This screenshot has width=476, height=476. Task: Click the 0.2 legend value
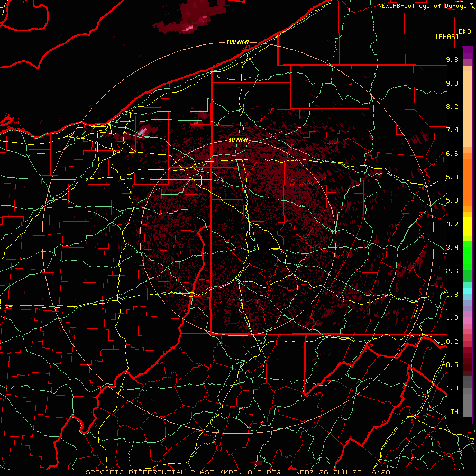452,342
